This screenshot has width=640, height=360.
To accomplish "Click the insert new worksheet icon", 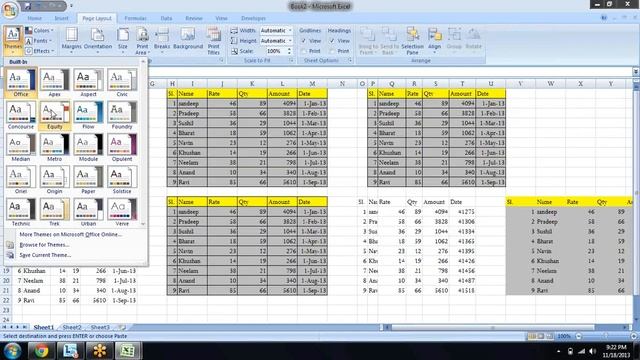I will 122,327.
